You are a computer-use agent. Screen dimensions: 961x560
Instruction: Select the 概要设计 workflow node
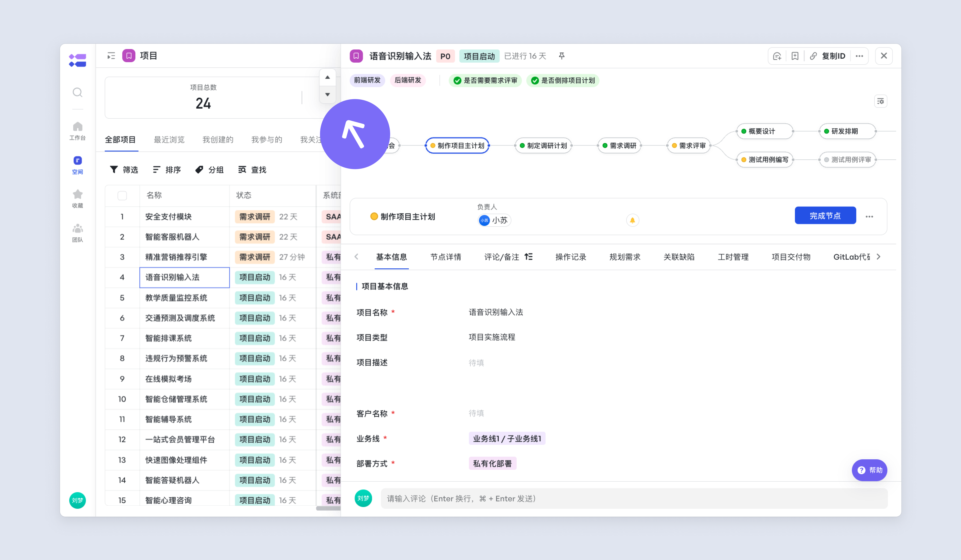point(765,131)
